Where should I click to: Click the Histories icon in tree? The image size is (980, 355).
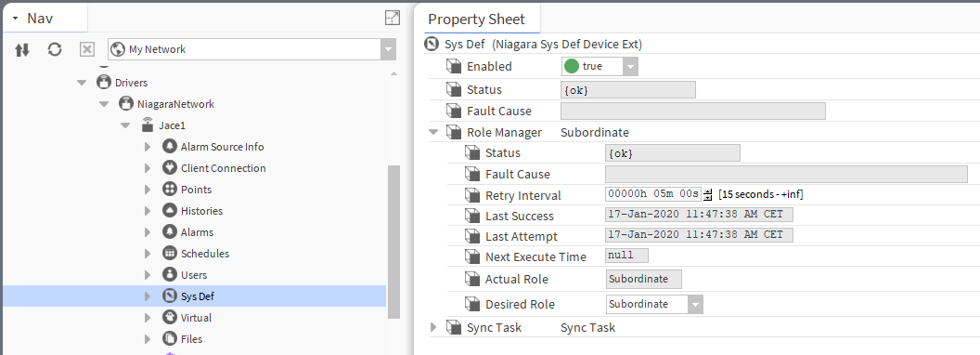170,210
